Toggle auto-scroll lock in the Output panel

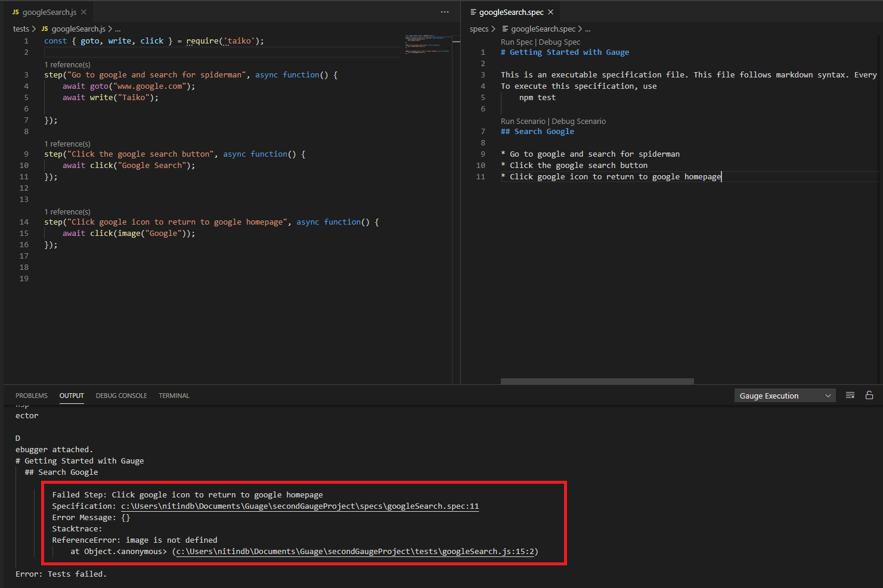point(869,395)
